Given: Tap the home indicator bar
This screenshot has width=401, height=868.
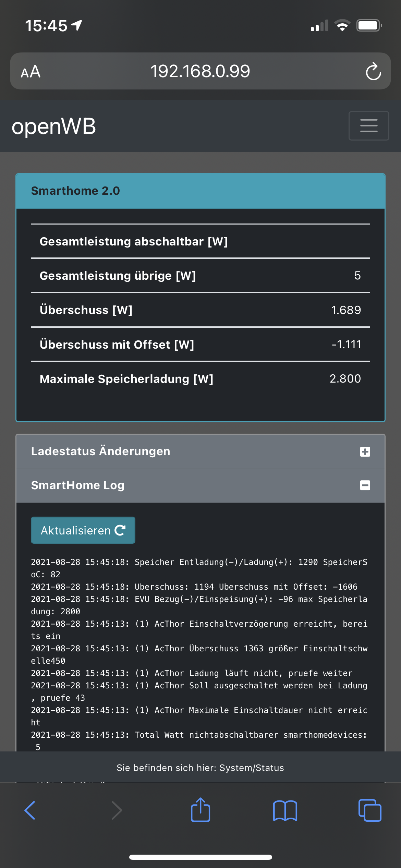Looking at the screenshot, I should 200,857.
